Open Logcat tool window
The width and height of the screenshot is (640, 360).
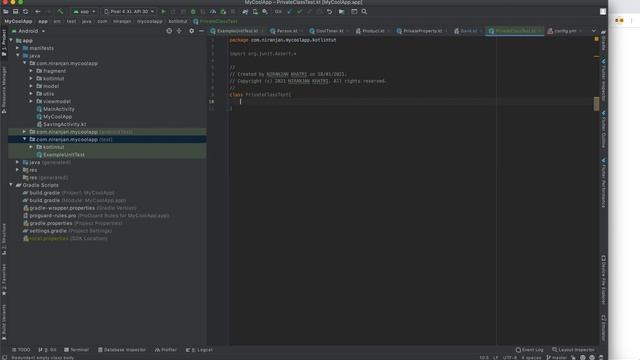[x=199, y=350]
